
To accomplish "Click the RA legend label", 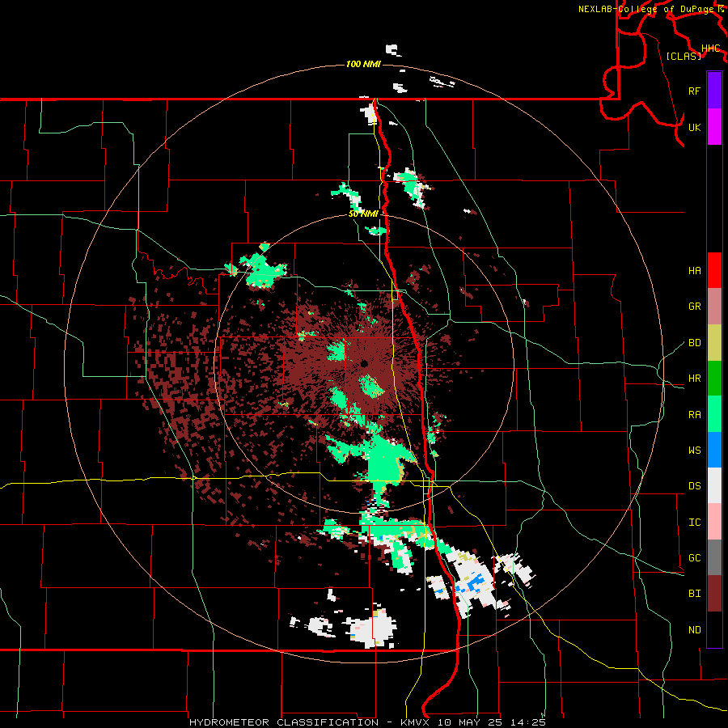I will [x=694, y=415].
